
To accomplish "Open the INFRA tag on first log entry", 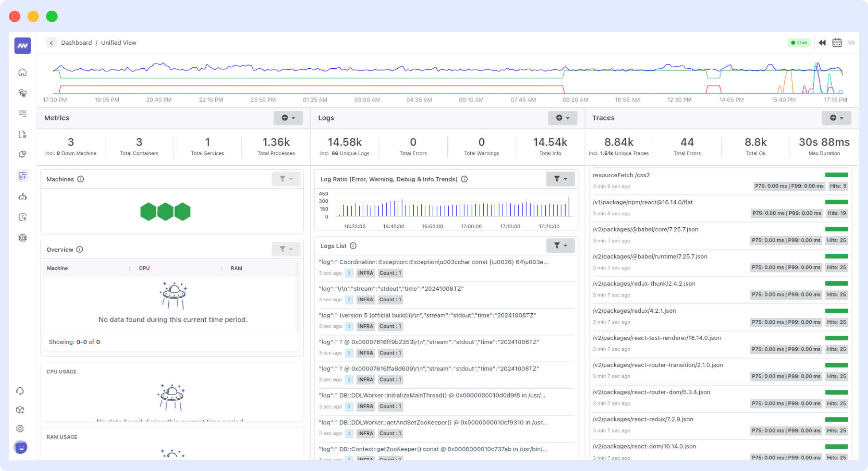I will tap(365, 273).
